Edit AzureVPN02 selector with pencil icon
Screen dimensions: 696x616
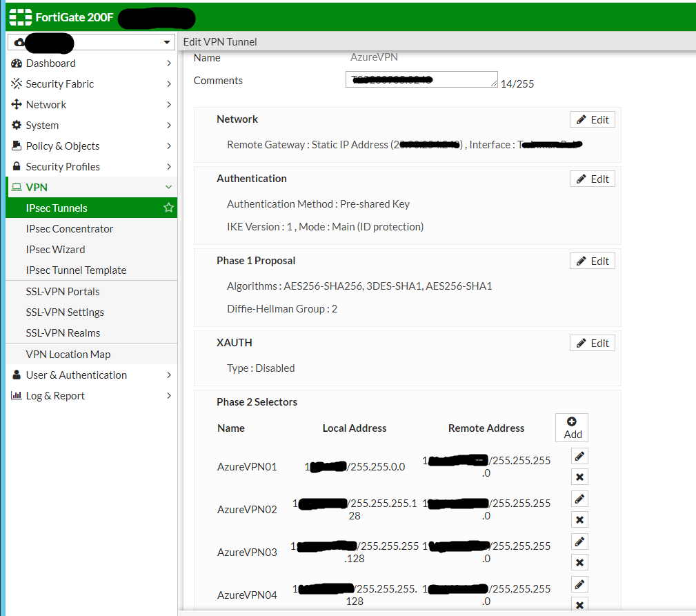(x=579, y=499)
